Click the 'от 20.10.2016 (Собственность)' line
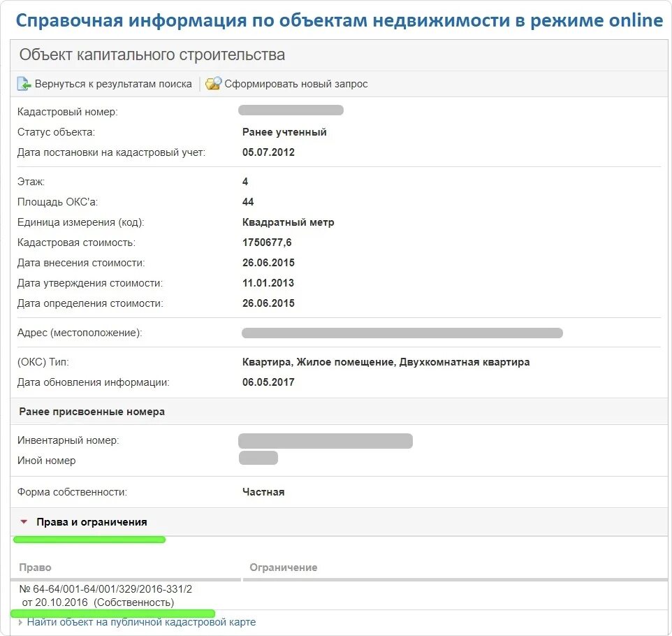The width and height of the screenshot is (672, 636). click(98, 602)
